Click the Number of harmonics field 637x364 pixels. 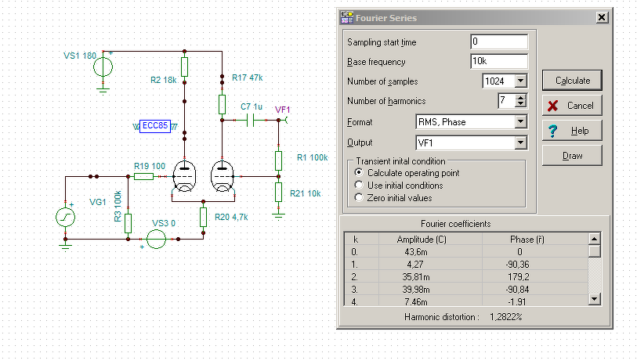click(507, 101)
